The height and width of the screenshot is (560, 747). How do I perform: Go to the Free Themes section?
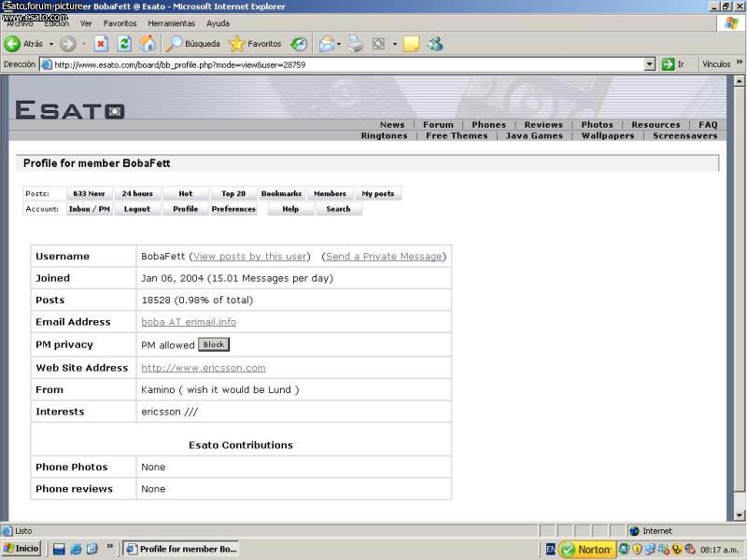pyautogui.click(x=457, y=135)
